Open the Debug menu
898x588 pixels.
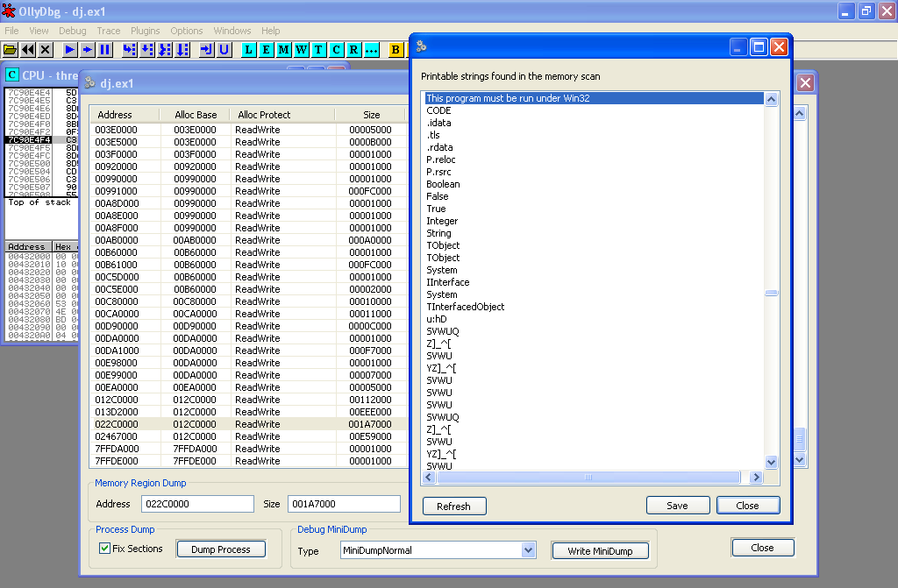(x=73, y=31)
